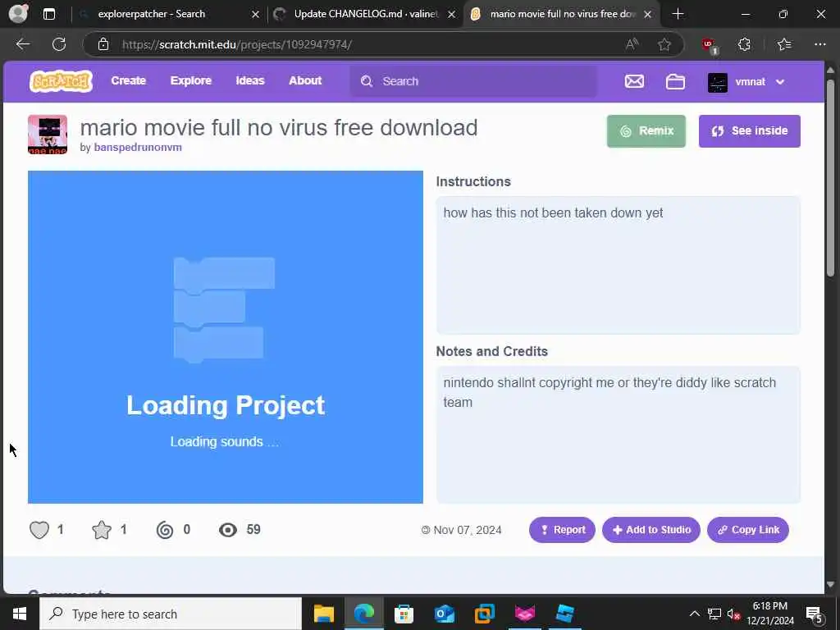Open File Explorer from taskbar
This screenshot has height=630, width=840.
coord(323,614)
